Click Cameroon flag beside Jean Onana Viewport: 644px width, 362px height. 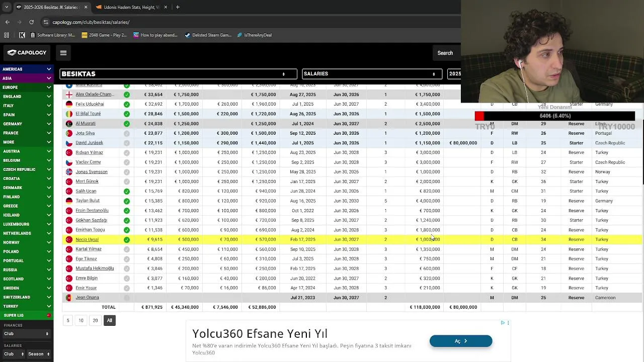pos(69,298)
